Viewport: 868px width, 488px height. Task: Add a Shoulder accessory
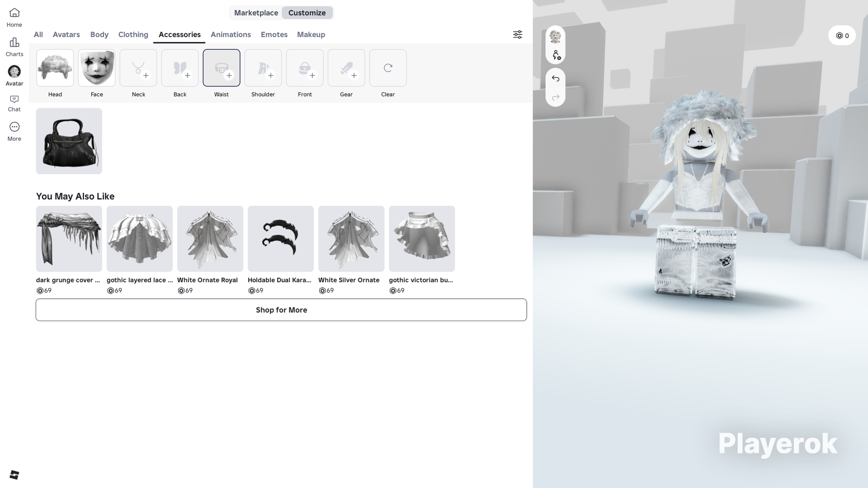click(263, 68)
